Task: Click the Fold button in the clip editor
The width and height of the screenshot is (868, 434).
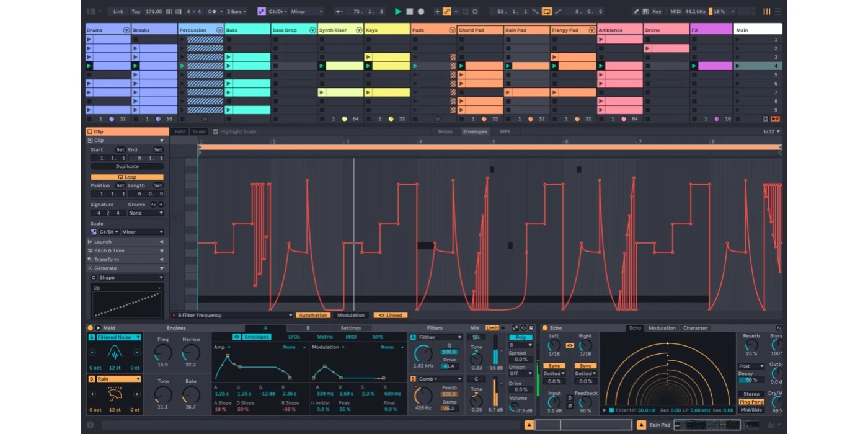Action: 180,131
